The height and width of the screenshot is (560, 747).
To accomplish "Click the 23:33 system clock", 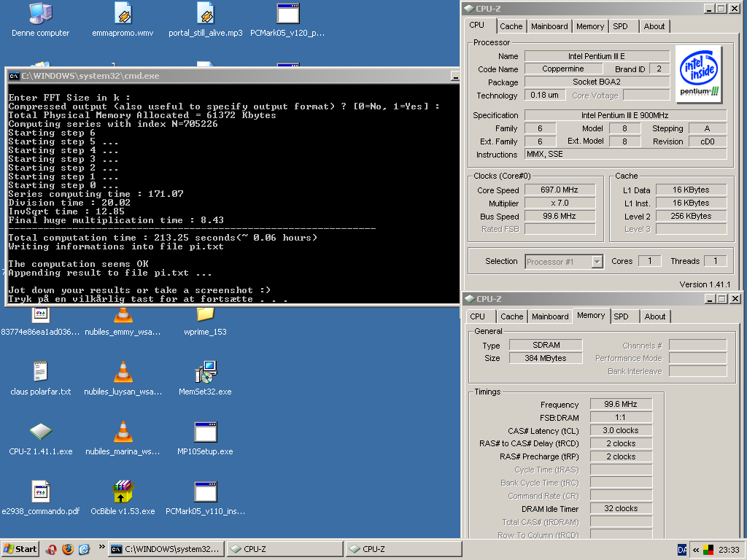I will click(x=729, y=550).
